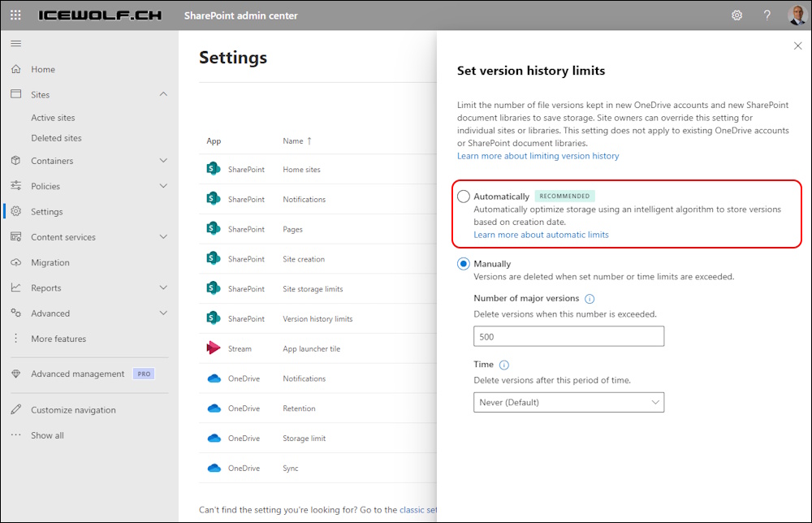
Task: Click the Migration cloud icon
Action: pyautogui.click(x=16, y=262)
